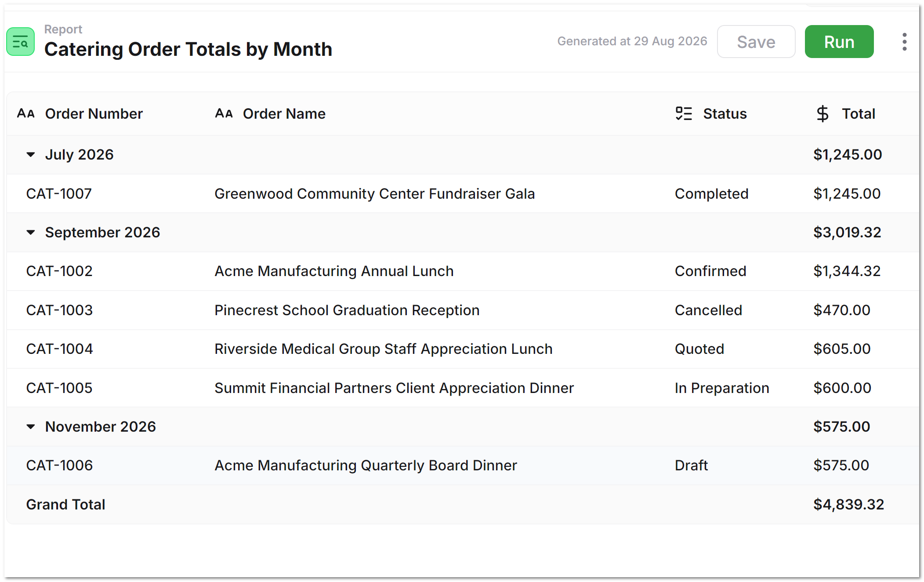Click the Cancelled status cell
This screenshot has width=924, height=582.
pyautogui.click(x=708, y=310)
